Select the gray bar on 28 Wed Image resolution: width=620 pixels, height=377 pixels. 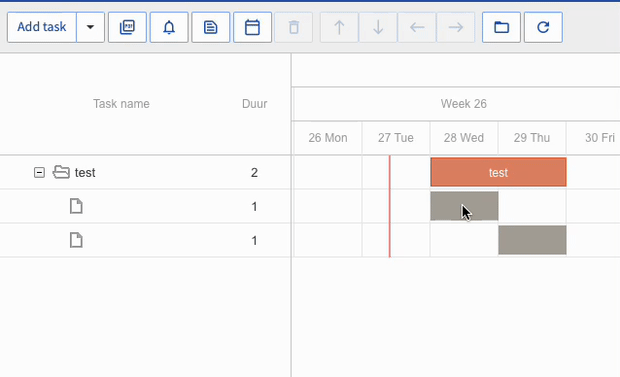(464, 206)
